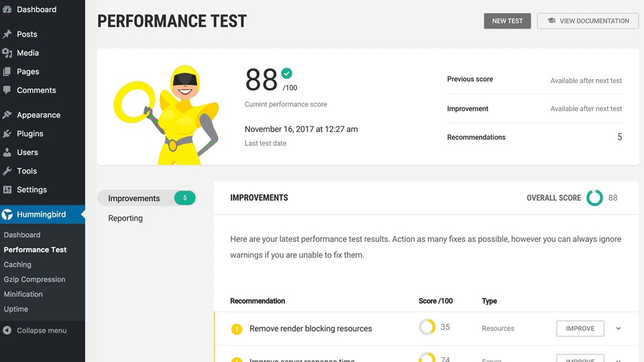This screenshot has width=644, height=362.
Task: Click the yellow warning icon for render blocking
Action: (x=236, y=329)
